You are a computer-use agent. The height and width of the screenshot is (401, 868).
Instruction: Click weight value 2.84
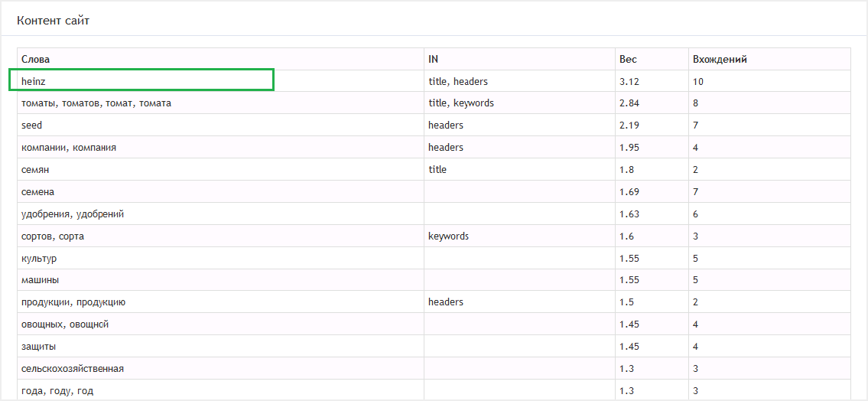(x=629, y=103)
